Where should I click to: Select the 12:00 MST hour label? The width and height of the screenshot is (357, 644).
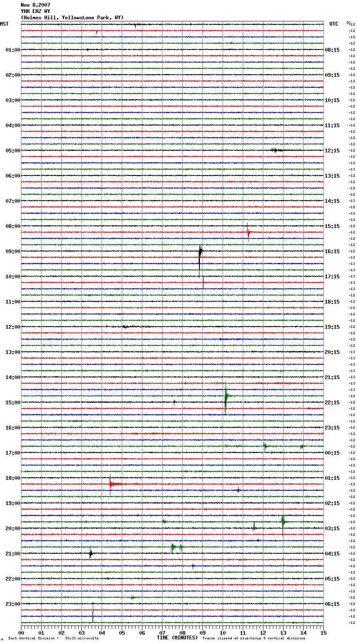click(x=13, y=327)
